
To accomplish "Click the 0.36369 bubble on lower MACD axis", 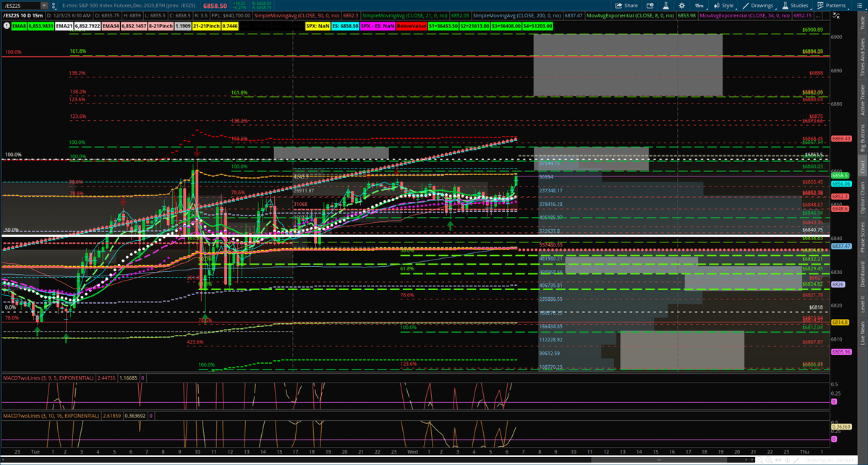I will [x=840, y=427].
